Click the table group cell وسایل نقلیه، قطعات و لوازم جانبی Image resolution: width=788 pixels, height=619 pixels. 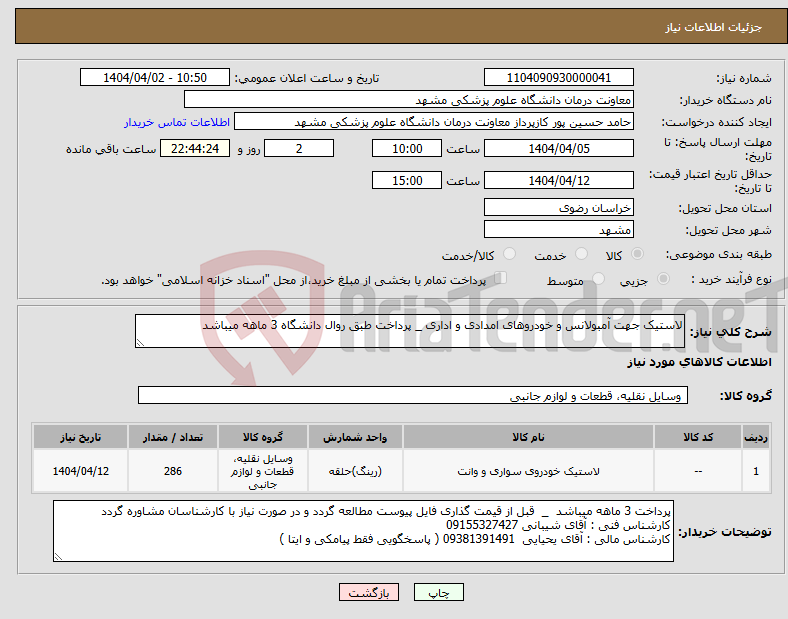coord(262,471)
